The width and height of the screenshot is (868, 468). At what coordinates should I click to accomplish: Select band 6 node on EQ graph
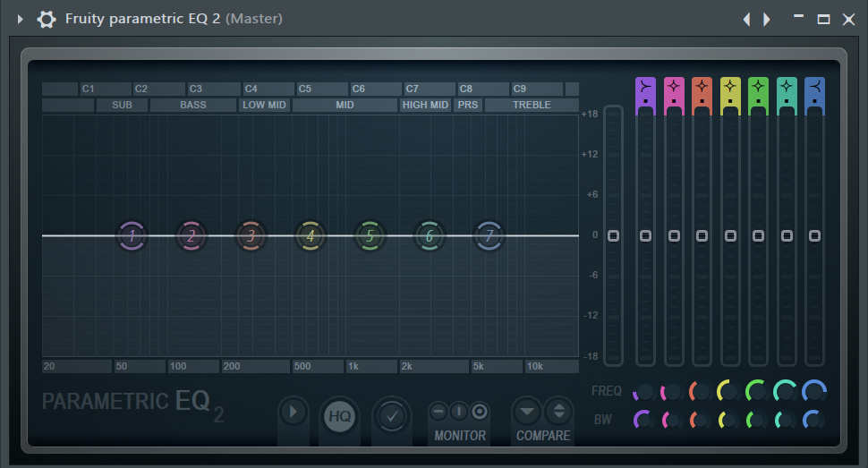[x=429, y=236]
